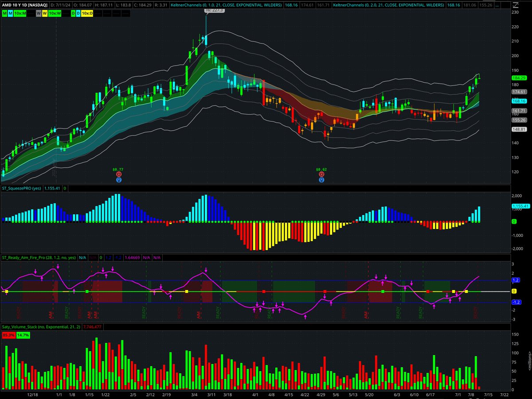Click the yellow W timeframe label
This screenshot has height=399, width=532.
[x=46, y=13]
